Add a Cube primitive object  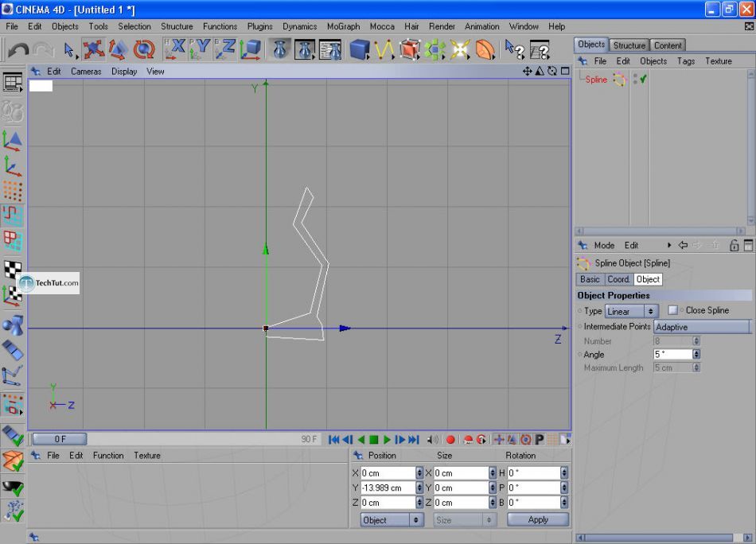(359, 49)
